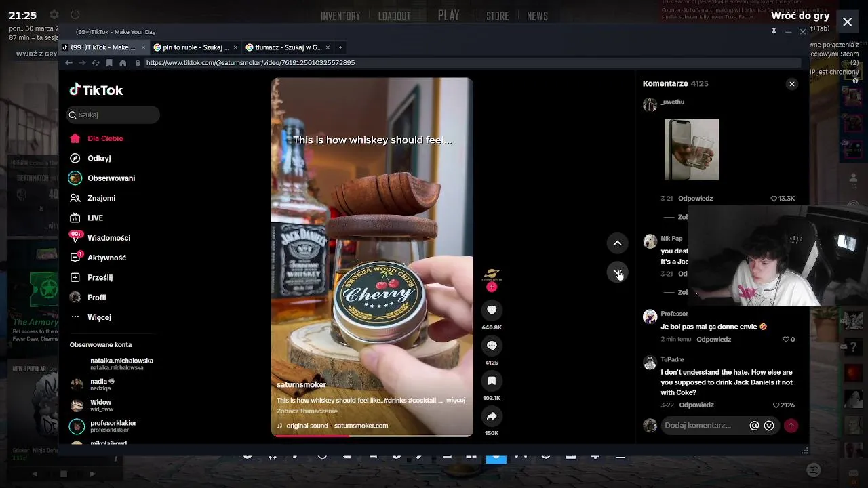Viewport: 868px width, 488px height.
Task: Reply to TuPadre comment via Odpowiedz
Action: pos(696,405)
